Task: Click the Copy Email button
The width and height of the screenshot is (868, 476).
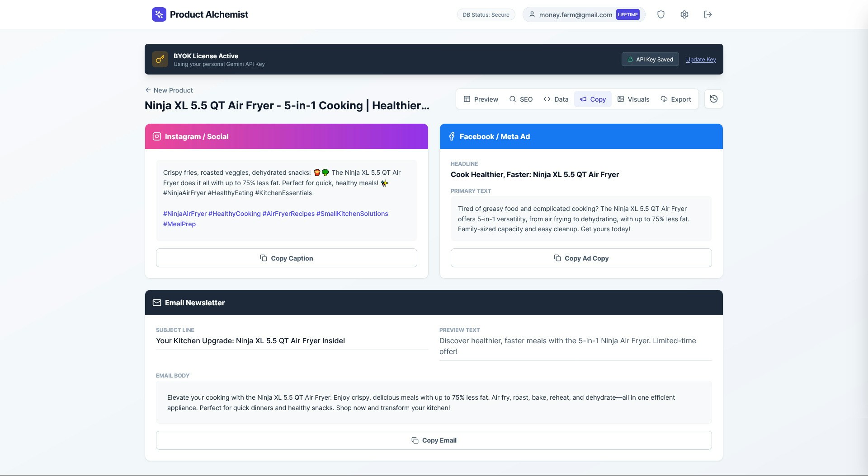Action: tap(434, 440)
